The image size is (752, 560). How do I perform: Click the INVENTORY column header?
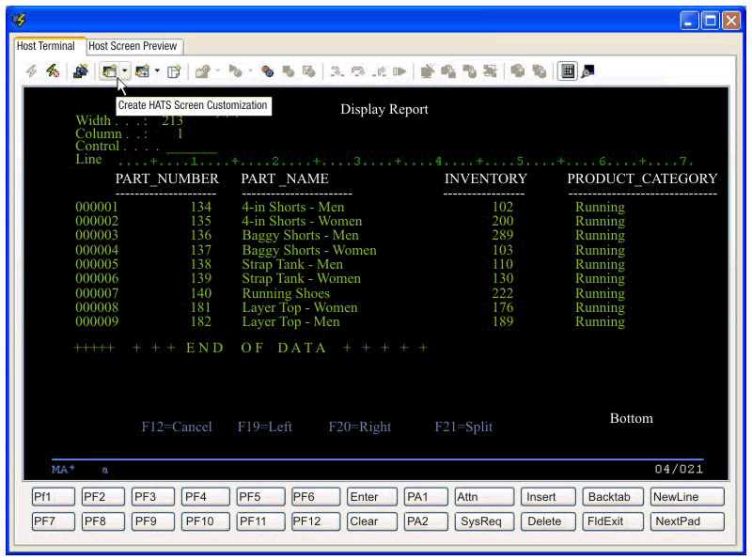(x=485, y=179)
